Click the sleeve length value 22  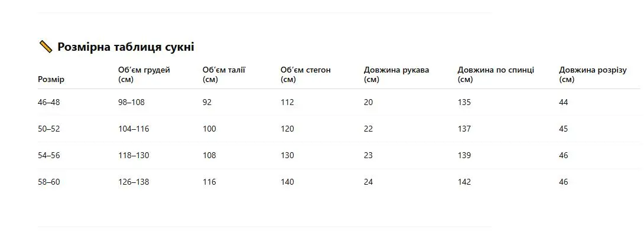(369, 129)
